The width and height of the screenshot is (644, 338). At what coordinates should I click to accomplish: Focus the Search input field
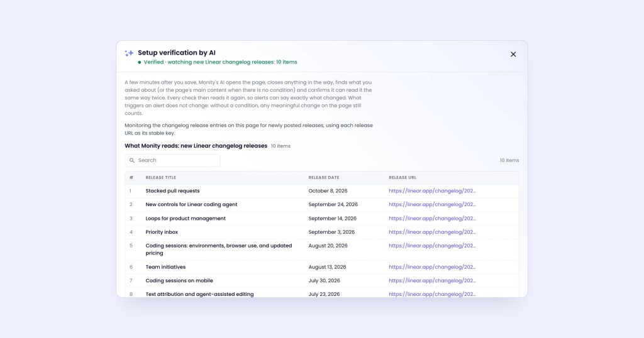pyautogui.click(x=172, y=160)
